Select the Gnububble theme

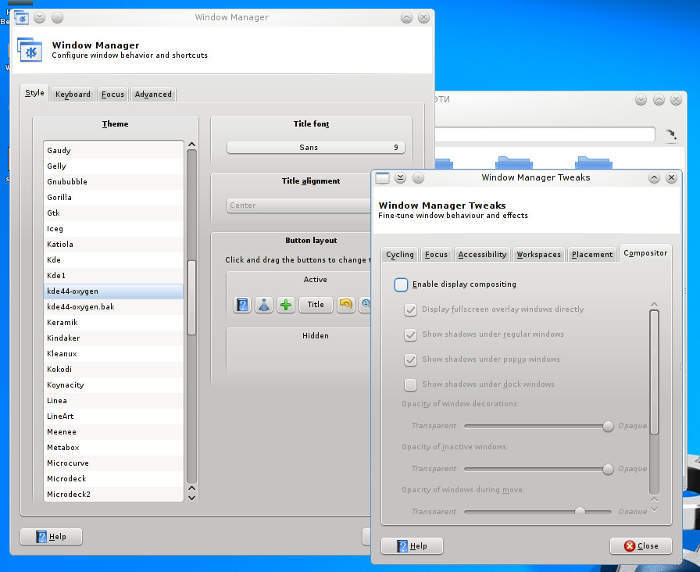coord(113,182)
